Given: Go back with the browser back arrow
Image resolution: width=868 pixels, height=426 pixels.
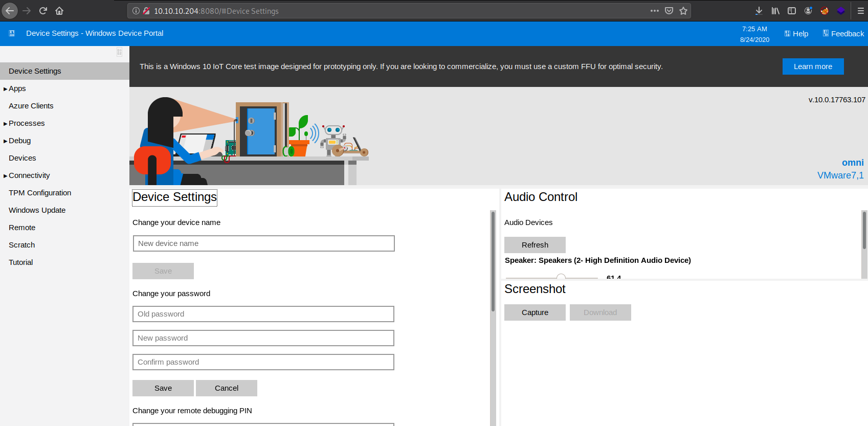Looking at the screenshot, I should (10, 11).
